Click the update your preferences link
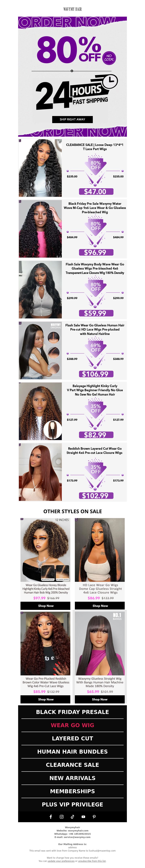Image resolution: width=145 pixels, height=868 pixels. (61, 861)
